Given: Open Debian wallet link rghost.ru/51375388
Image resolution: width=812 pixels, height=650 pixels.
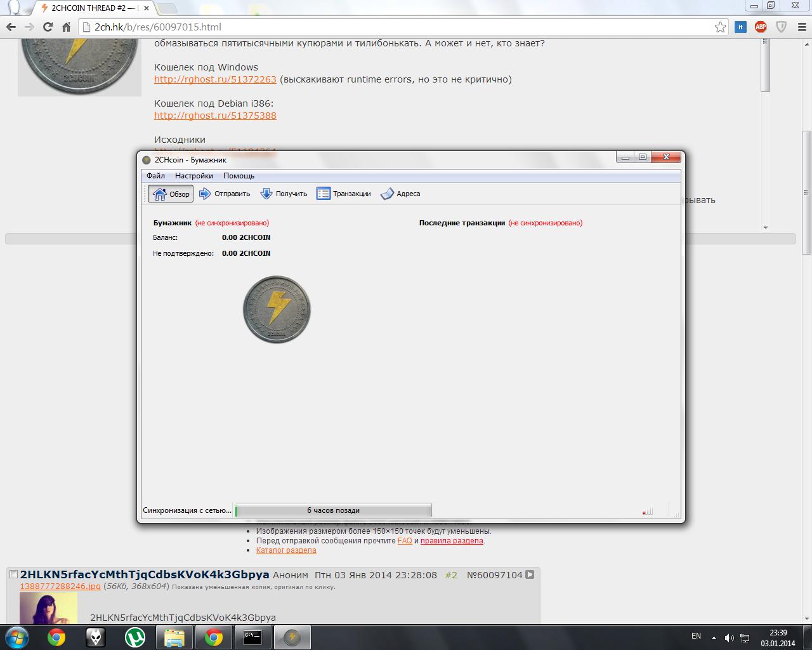Looking at the screenshot, I should [x=215, y=116].
